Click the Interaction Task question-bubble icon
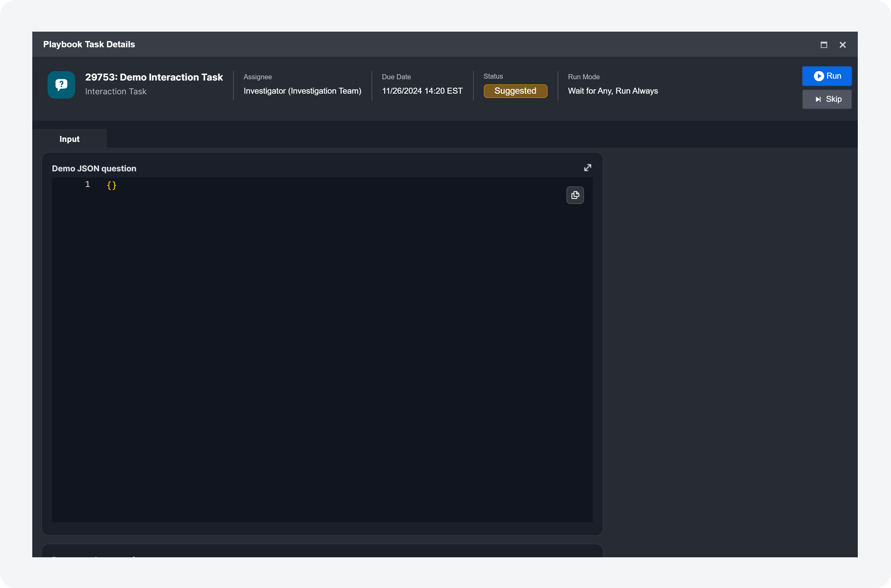 coord(61,85)
